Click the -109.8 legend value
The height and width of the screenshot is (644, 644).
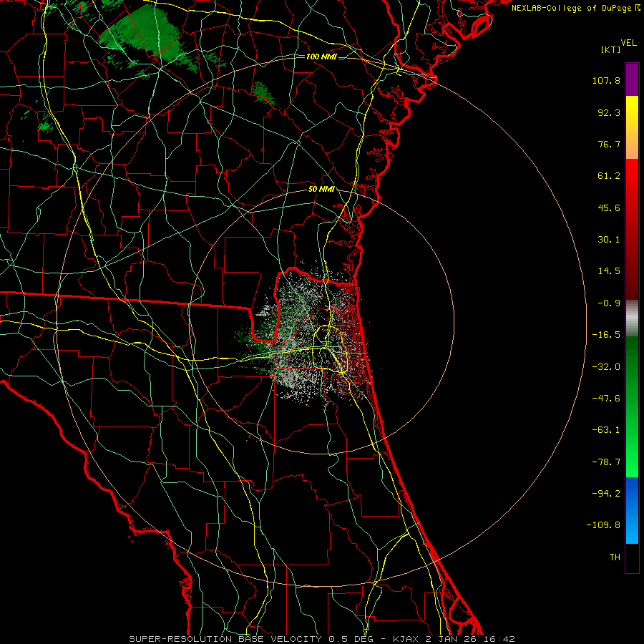(603, 525)
